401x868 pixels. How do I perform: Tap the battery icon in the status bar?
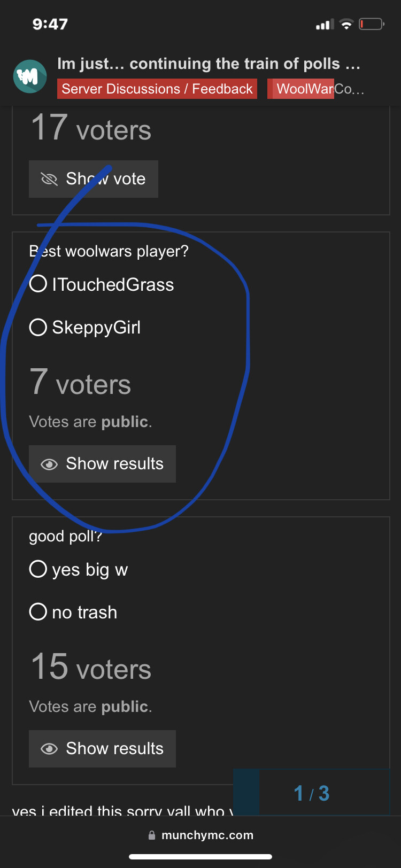(372, 24)
